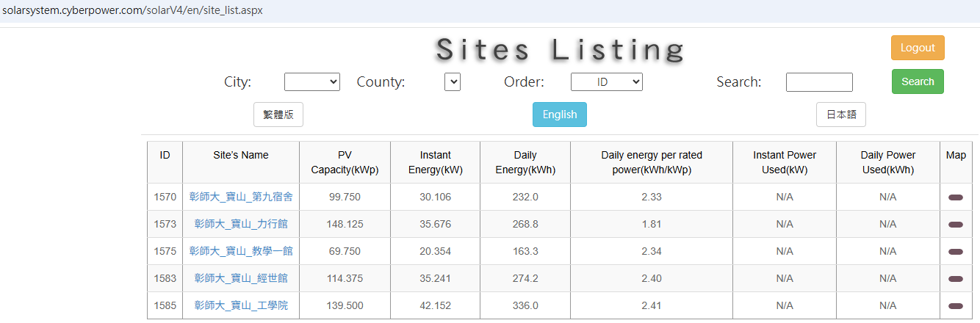The height and width of the screenshot is (323, 980).
Task: Switch language to 日本語
Action: pos(840,115)
